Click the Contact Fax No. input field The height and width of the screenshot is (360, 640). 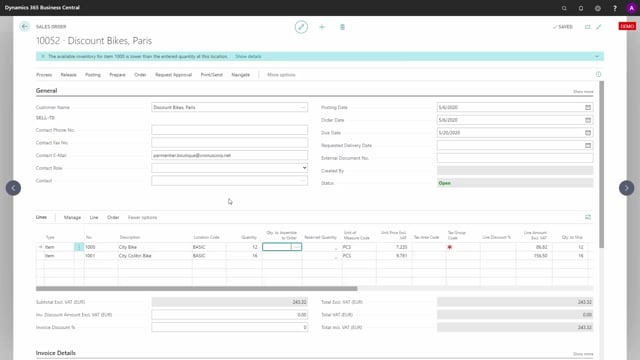(x=229, y=142)
